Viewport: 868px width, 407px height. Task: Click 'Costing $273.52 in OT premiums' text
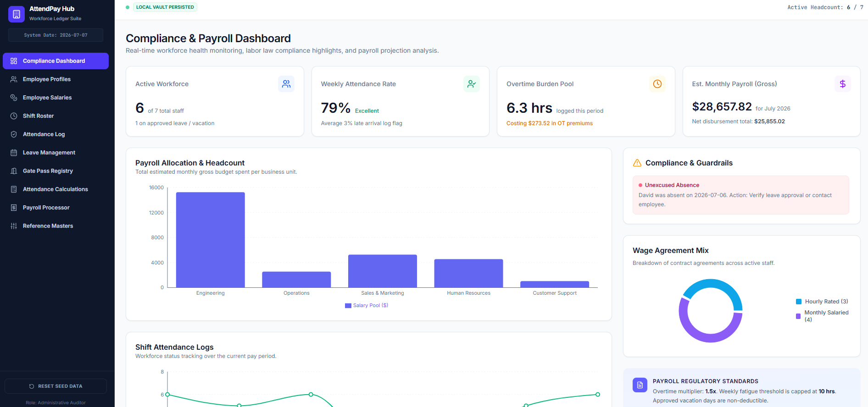tap(550, 123)
